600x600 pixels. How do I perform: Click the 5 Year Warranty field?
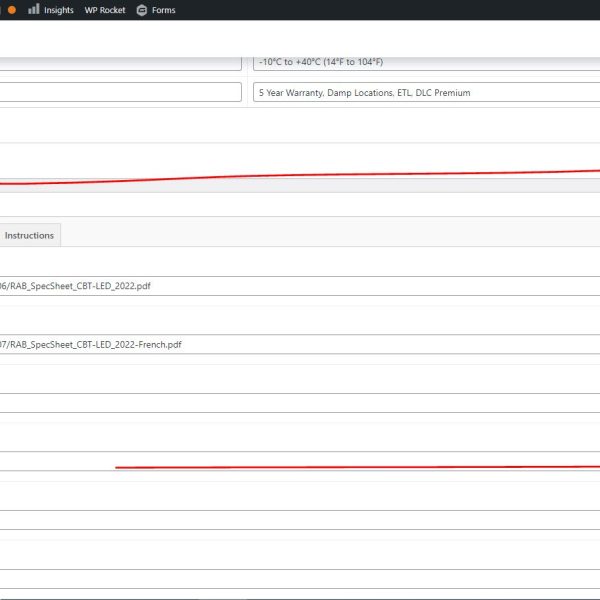click(426, 93)
